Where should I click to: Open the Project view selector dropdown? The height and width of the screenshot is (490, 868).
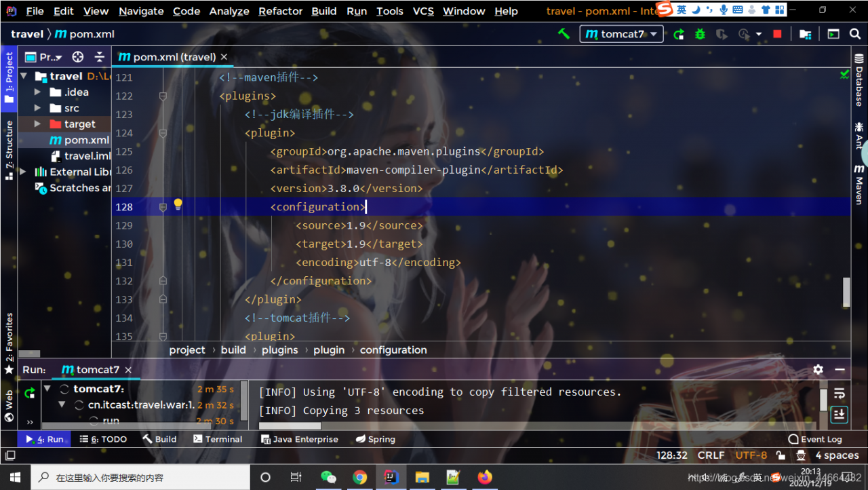43,57
